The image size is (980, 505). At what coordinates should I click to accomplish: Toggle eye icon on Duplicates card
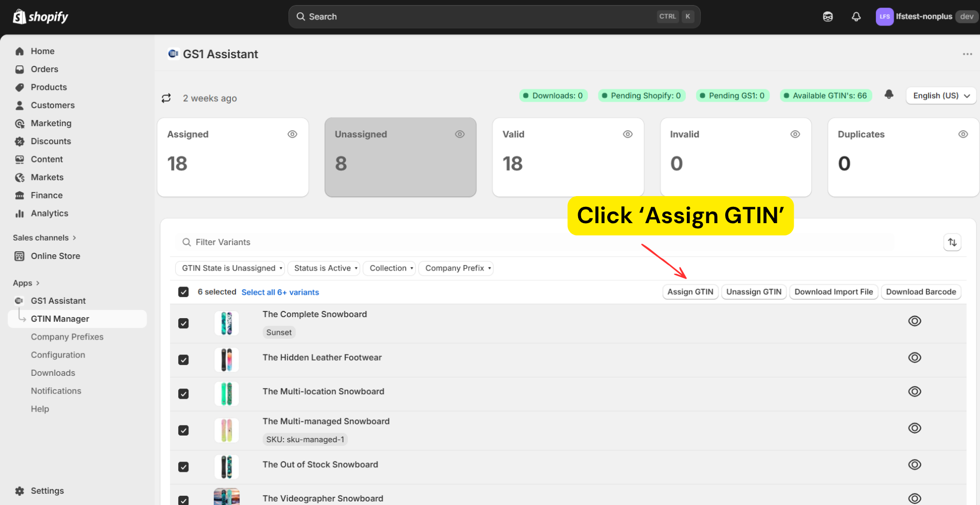[x=963, y=134]
